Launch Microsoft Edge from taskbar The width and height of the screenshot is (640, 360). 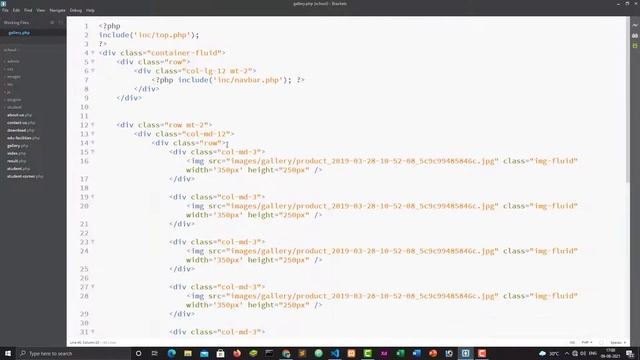(171, 353)
